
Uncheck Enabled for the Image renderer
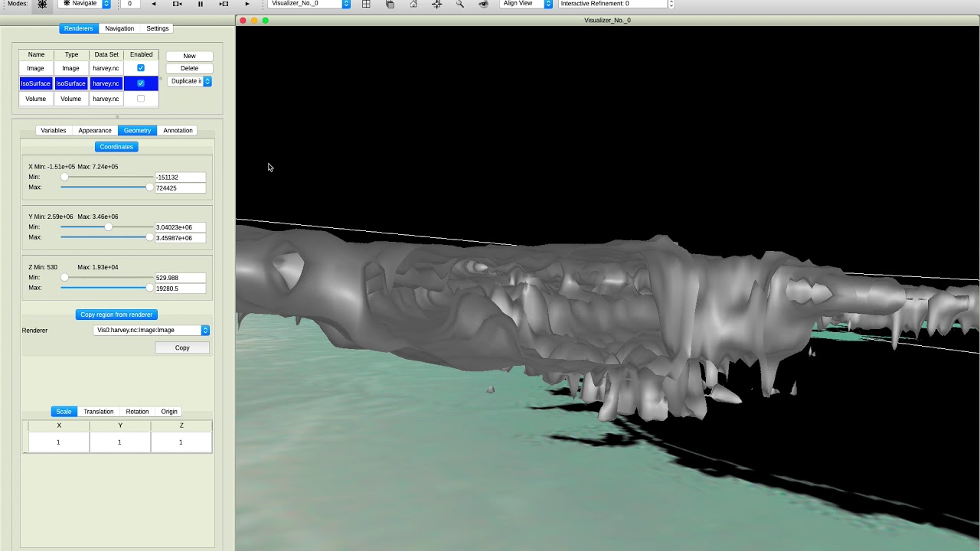point(140,68)
